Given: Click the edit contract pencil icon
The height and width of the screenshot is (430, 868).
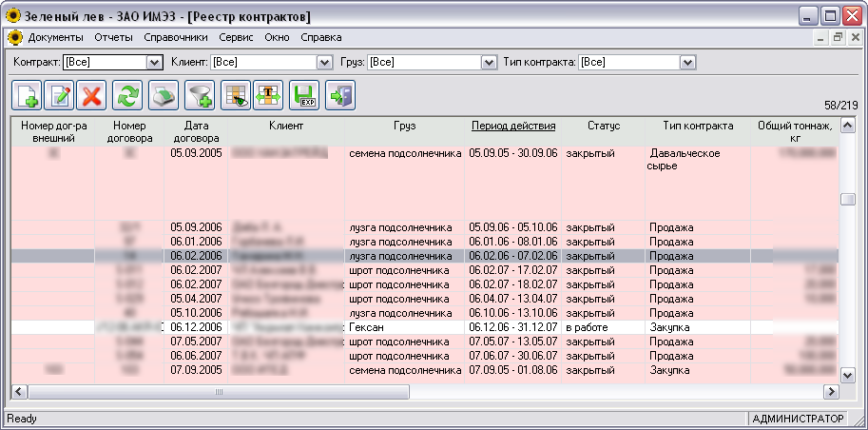Looking at the screenshot, I should click(60, 95).
